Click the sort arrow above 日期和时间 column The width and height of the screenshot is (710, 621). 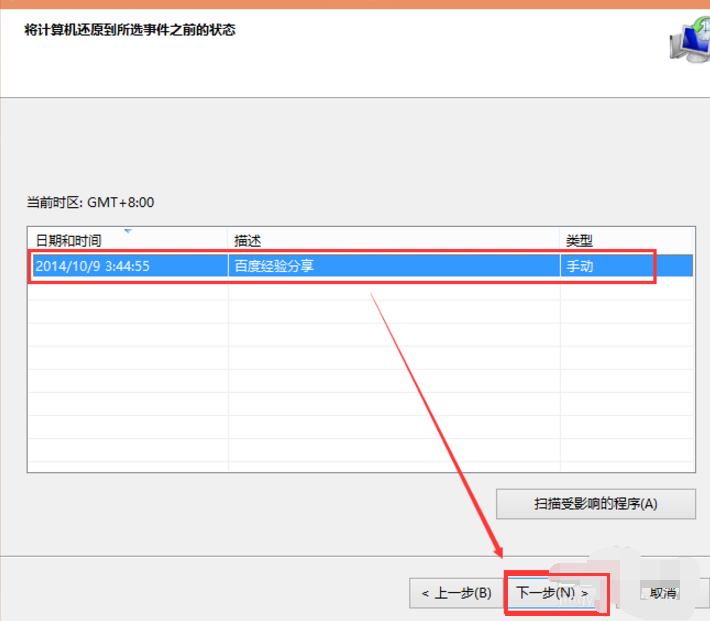tap(128, 231)
